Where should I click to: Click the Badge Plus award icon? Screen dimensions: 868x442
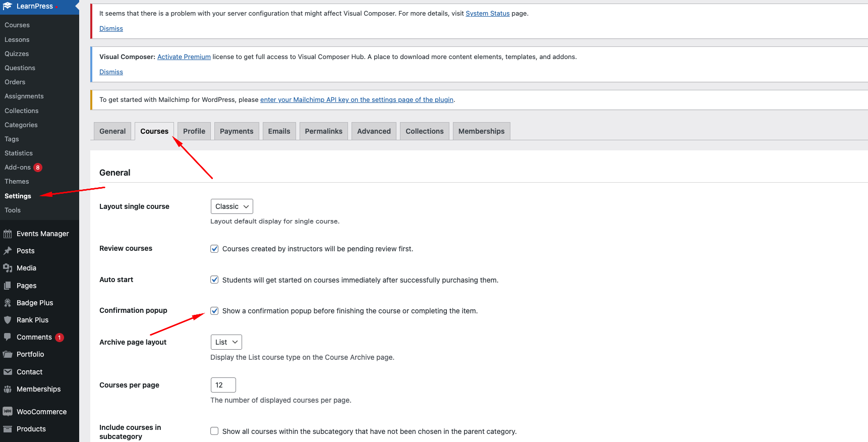pyautogui.click(x=8, y=303)
